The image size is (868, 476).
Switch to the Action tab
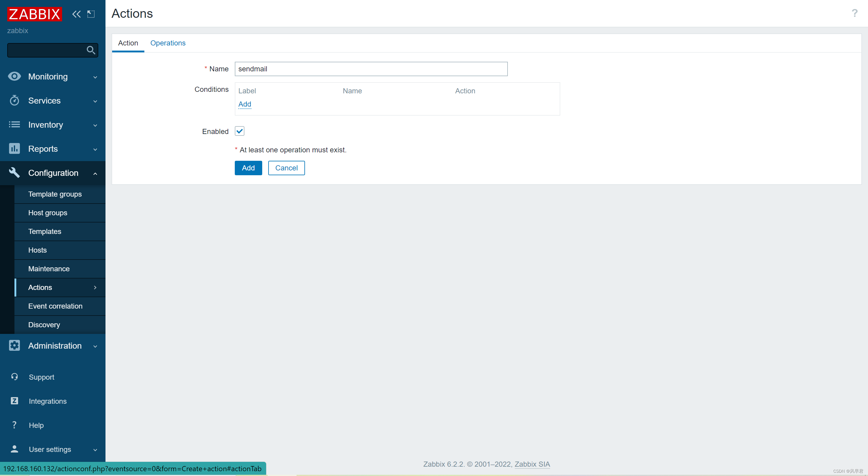click(x=128, y=43)
